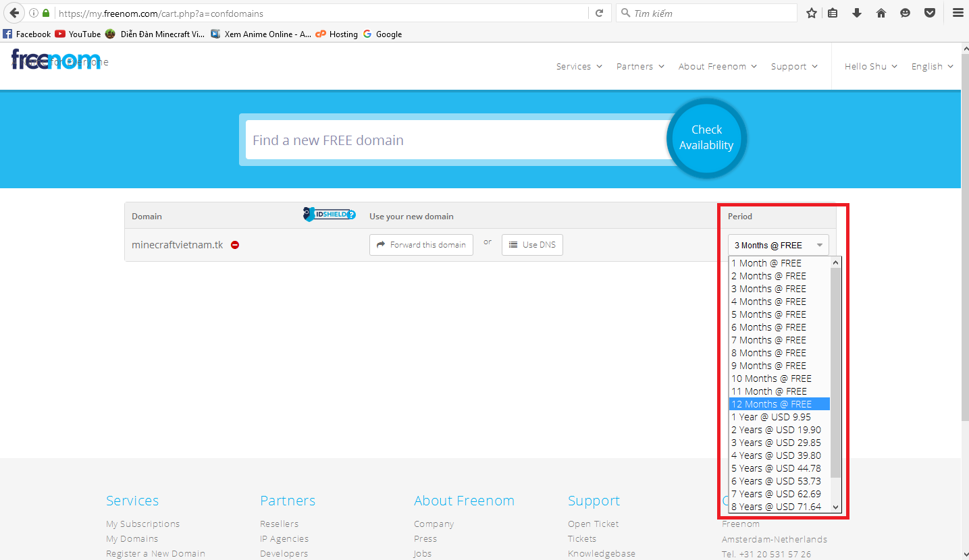Click the site information icon in address bar
Image resolution: width=969 pixels, height=560 pixels.
coord(34,13)
